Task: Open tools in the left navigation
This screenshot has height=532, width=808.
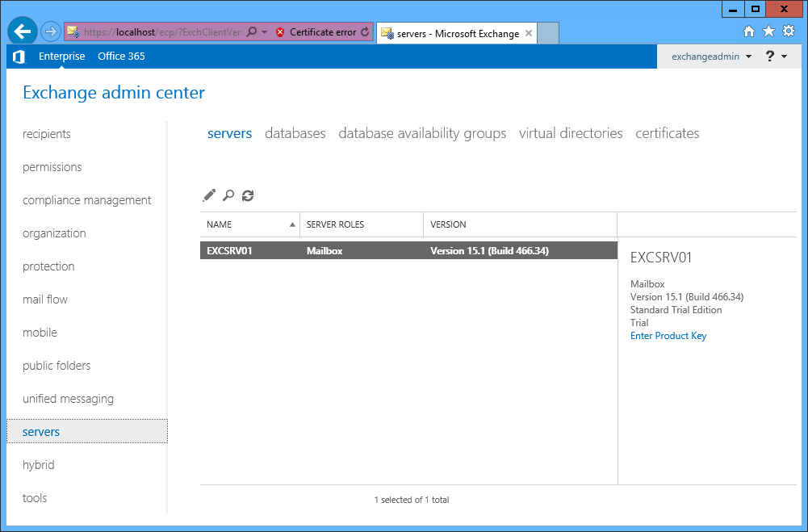Action: pos(35,498)
